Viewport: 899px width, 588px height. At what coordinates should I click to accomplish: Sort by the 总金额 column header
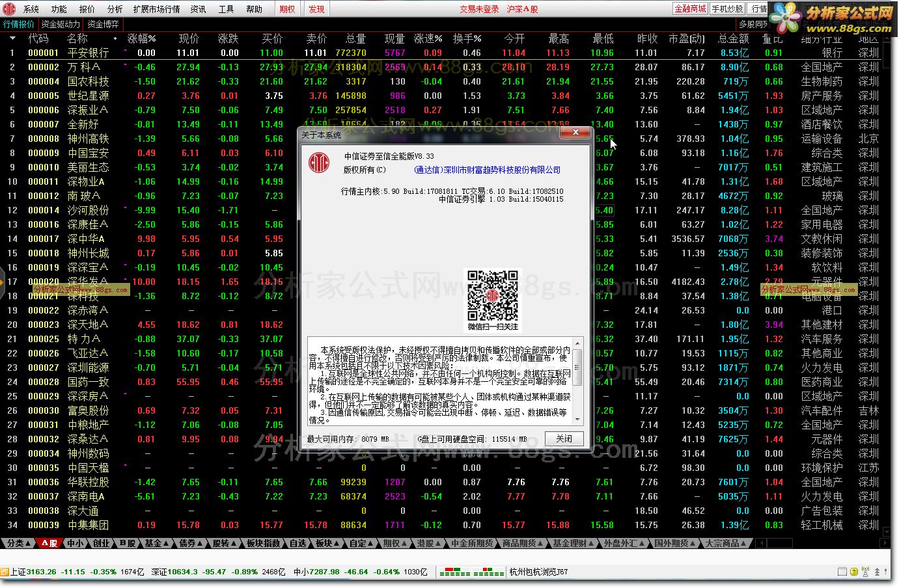point(733,39)
